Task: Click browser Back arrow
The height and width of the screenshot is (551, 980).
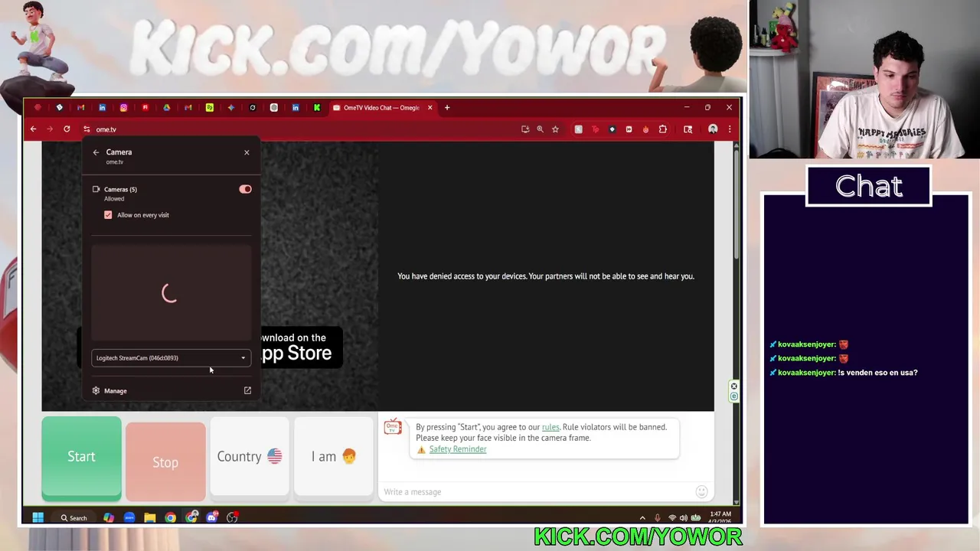Action: tap(33, 129)
